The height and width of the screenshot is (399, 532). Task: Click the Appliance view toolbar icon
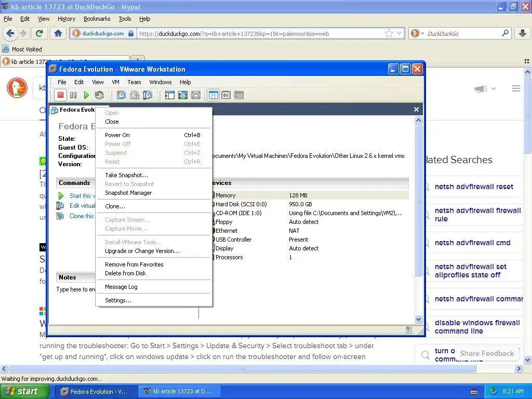226,96
